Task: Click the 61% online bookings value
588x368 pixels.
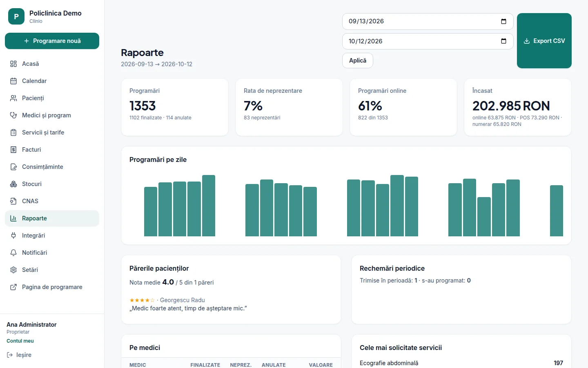Action: pyautogui.click(x=370, y=106)
